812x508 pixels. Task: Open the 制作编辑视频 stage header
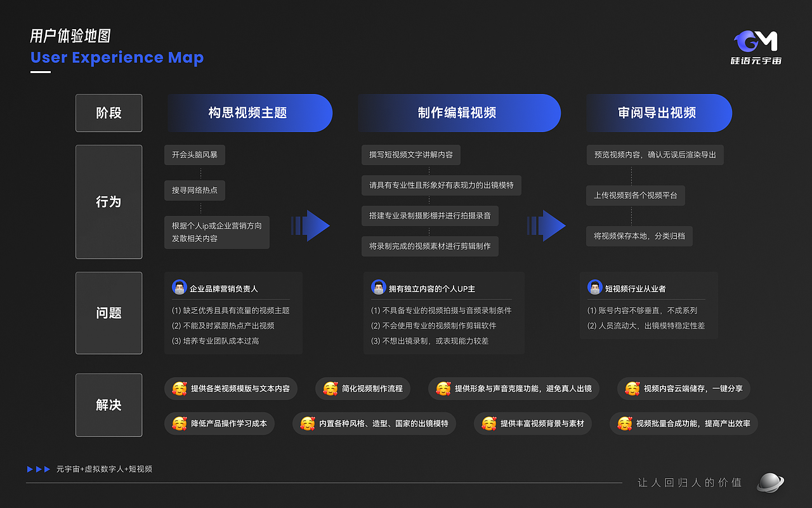click(x=459, y=113)
